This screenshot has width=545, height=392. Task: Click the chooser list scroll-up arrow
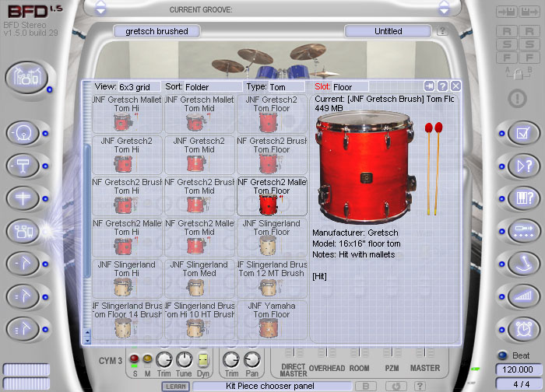(87, 333)
